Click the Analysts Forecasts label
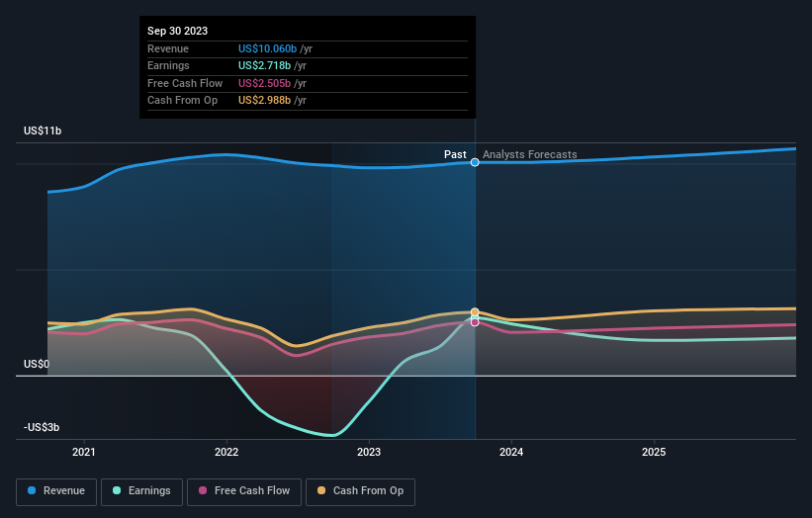Viewport: 812px width, 518px height. point(529,154)
